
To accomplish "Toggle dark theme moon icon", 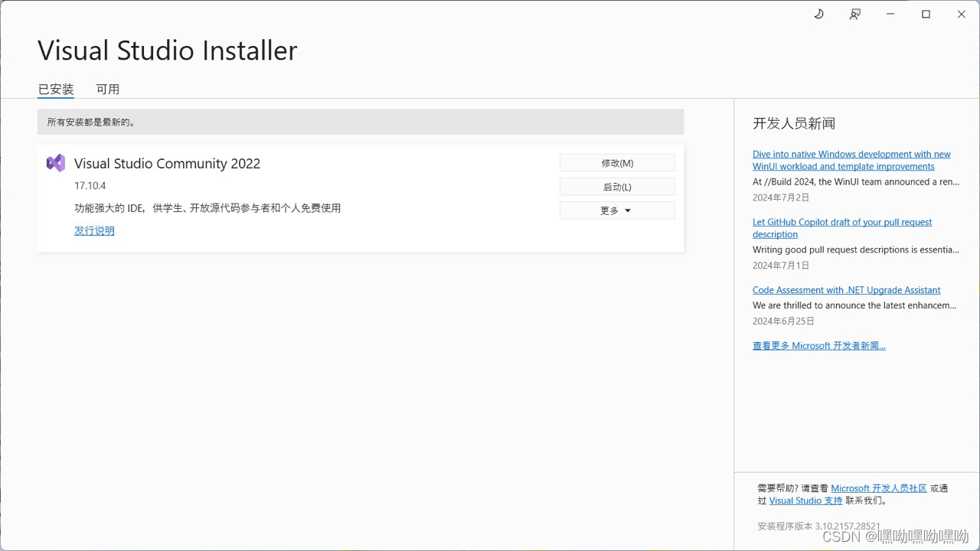I will click(x=818, y=14).
